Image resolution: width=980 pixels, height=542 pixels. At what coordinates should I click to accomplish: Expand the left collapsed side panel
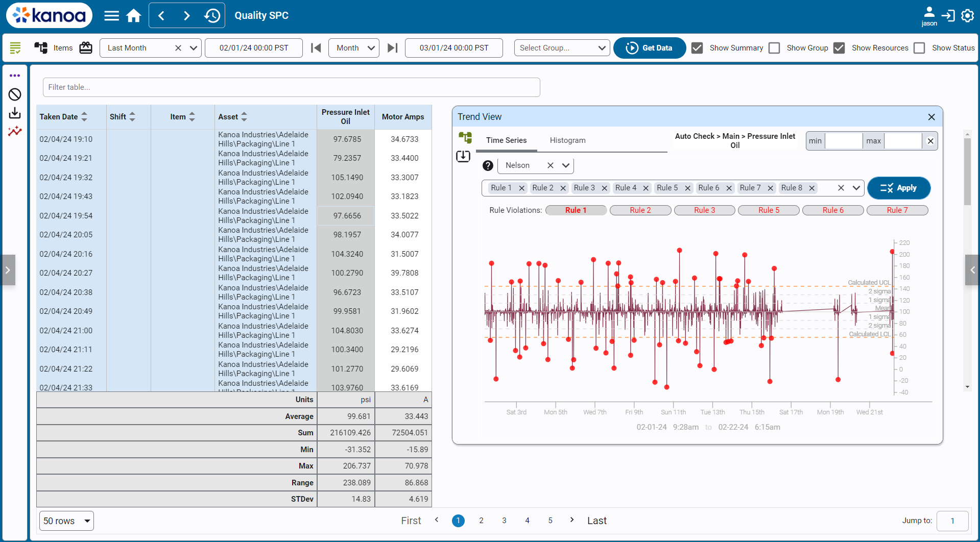[8, 270]
